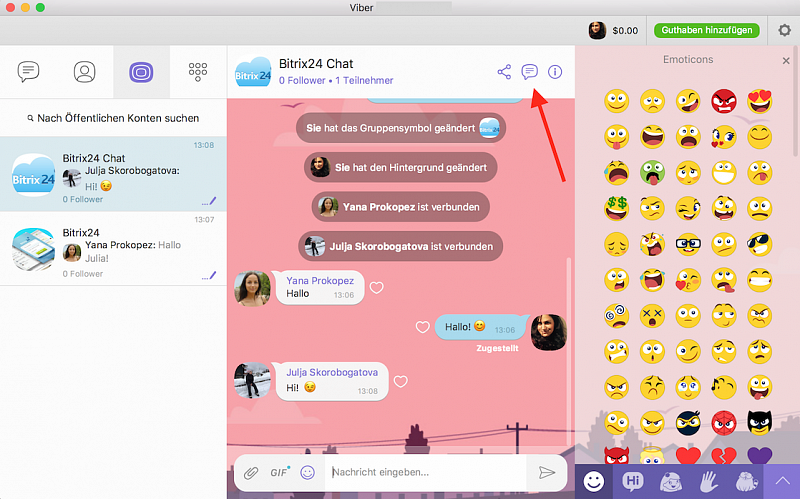The image size is (800, 499).
Task: Like Julja Skorobogatova's Hi! message
Action: pos(401,381)
